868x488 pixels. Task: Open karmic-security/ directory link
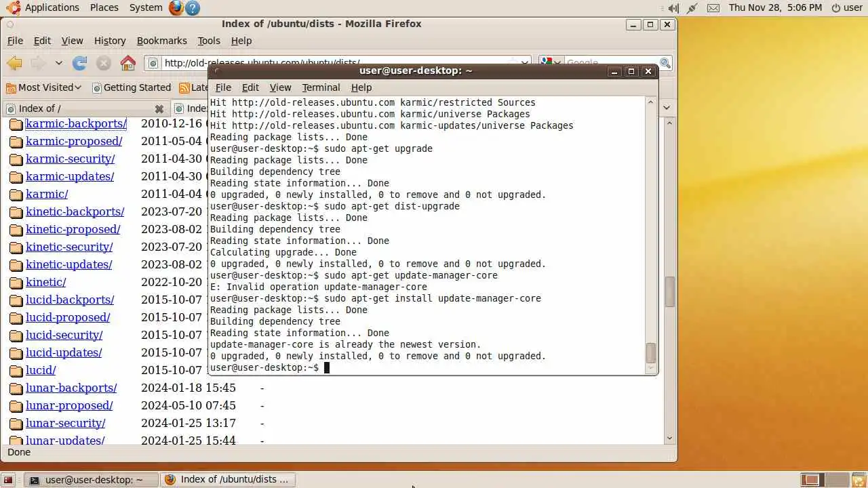[70, 159]
